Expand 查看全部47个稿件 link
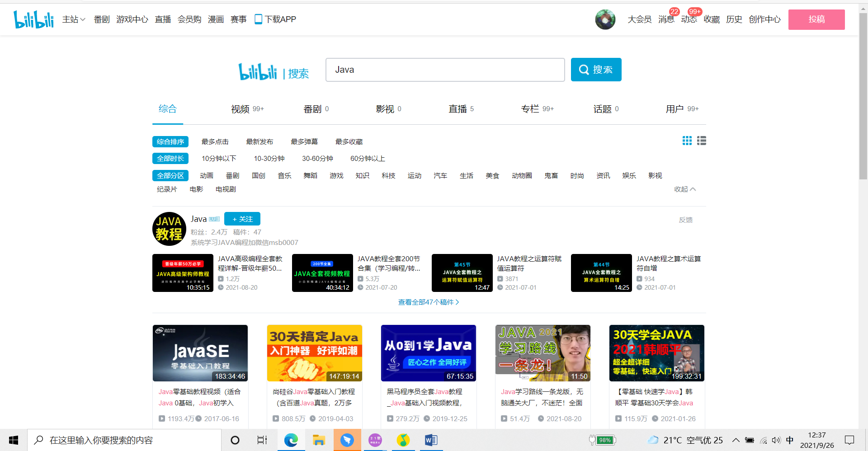The height and width of the screenshot is (451, 868). pos(429,302)
